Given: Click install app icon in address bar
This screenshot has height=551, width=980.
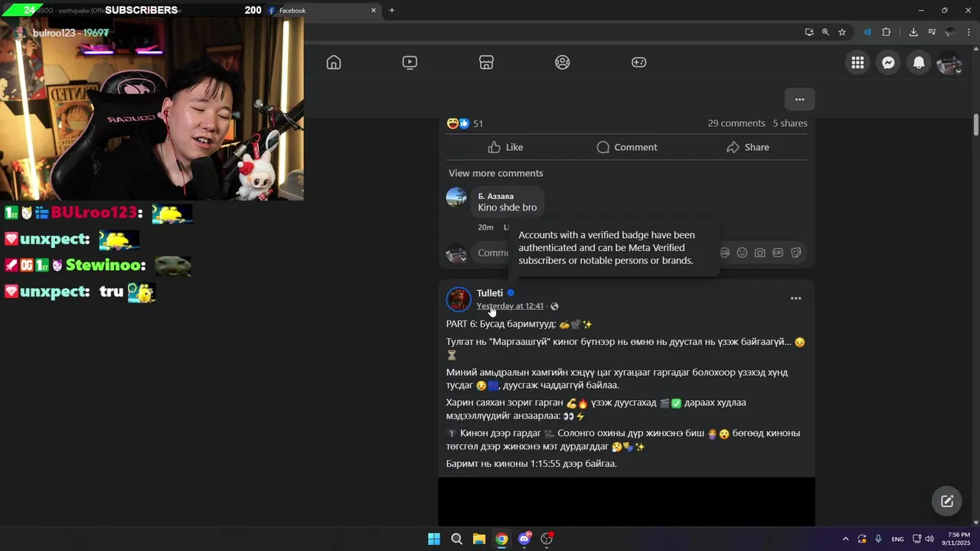Looking at the screenshot, I should [x=809, y=32].
